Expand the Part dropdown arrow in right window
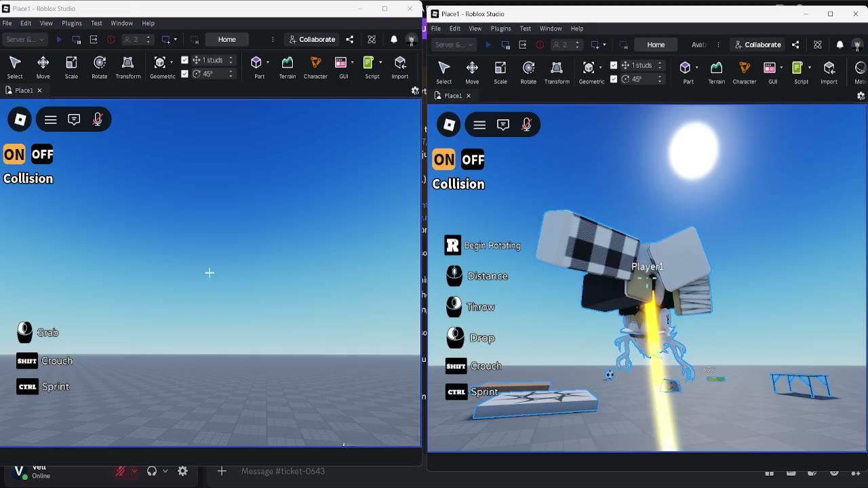This screenshot has width=868, height=488. coord(697,67)
